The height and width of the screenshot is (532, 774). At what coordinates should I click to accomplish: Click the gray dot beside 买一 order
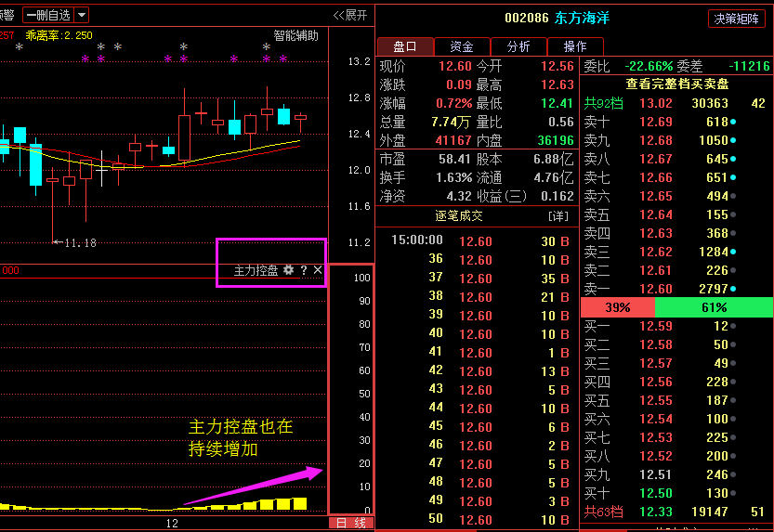coord(734,326)
